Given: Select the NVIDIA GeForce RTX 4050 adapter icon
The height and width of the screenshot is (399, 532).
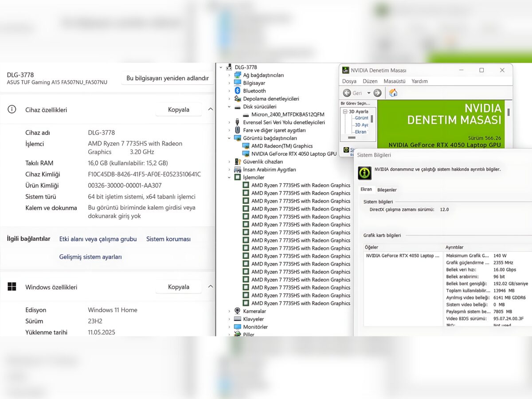Looking at the screenshot, I should 246,154.
